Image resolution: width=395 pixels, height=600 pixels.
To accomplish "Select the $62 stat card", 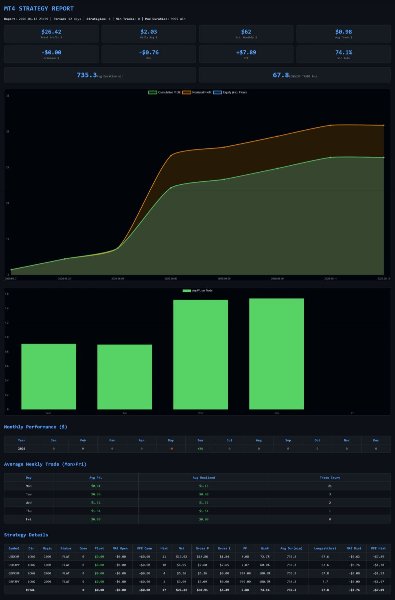I will click(x=246, y=34).
